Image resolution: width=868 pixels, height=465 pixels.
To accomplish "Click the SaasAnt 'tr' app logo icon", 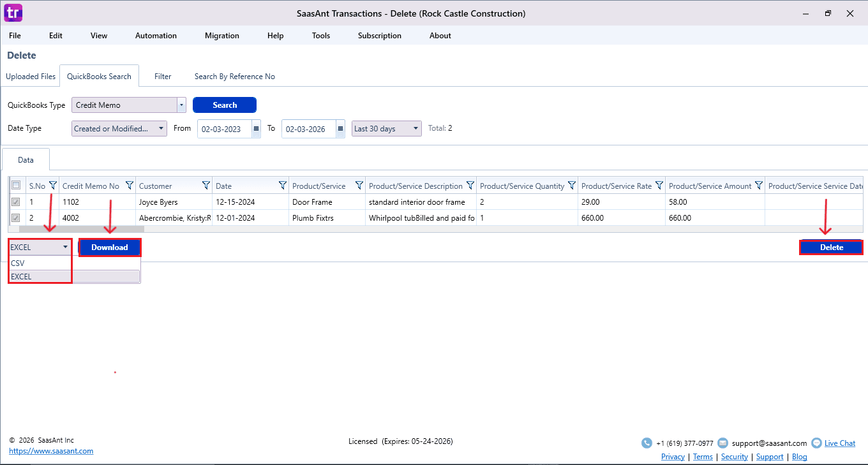I will click(x=13, y=13).
